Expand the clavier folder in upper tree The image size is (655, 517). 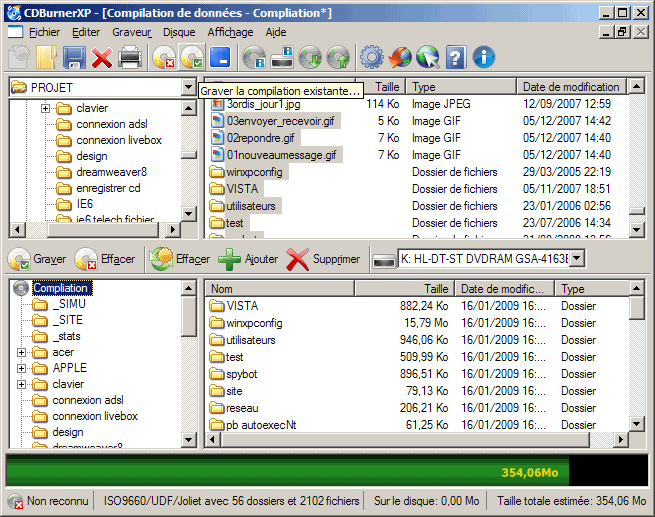(45, 108)
